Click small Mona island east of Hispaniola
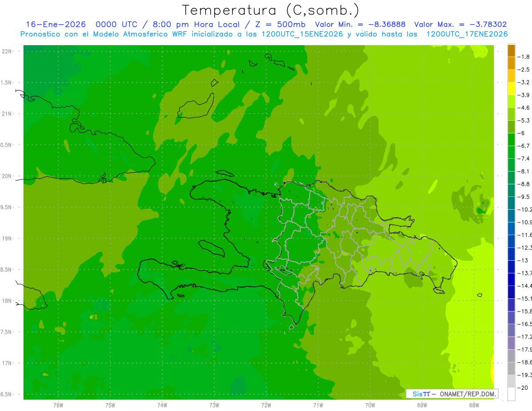 coord(479,295)
